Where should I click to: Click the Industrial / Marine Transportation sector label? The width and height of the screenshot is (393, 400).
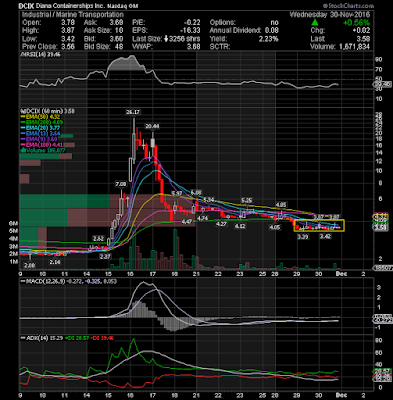[x=73, y=15]
